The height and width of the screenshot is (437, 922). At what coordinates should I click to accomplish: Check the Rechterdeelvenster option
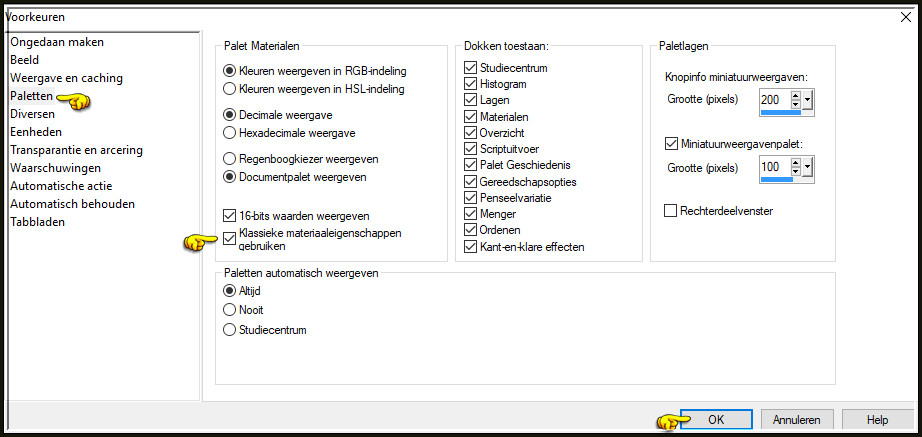point(670,211)
